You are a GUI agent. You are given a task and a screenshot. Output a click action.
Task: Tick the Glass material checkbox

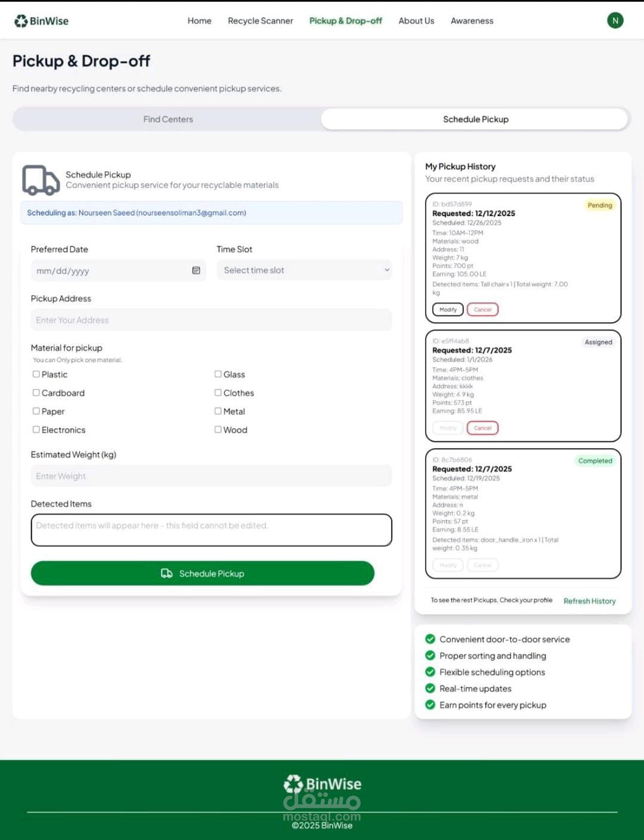pos(218,374)
